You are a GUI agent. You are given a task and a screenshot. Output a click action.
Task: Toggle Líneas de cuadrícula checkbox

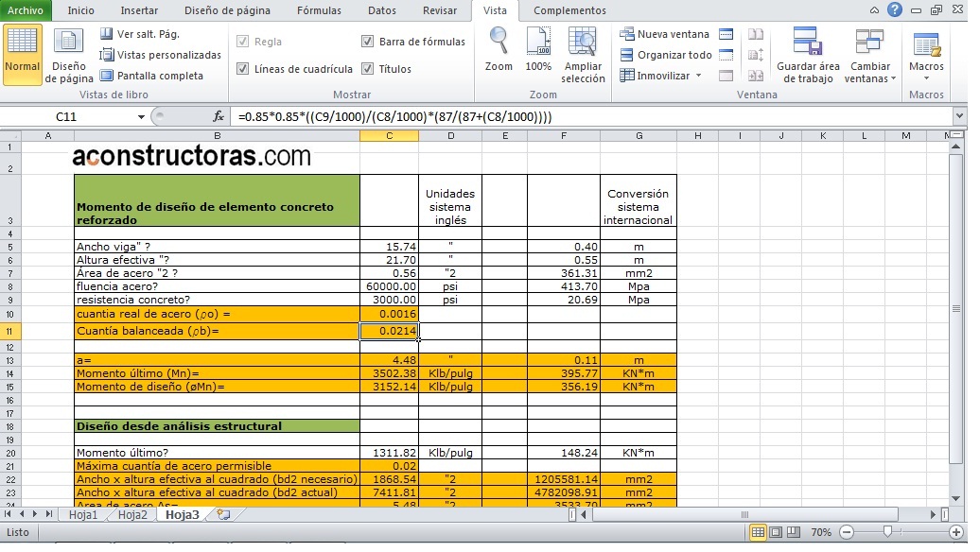point(242,69)
